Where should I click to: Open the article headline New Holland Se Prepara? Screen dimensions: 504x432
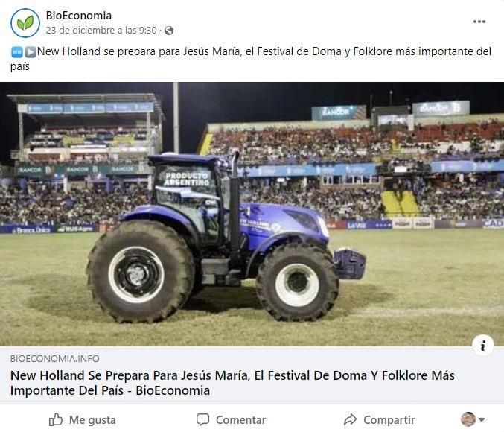[x=232, y=383]
